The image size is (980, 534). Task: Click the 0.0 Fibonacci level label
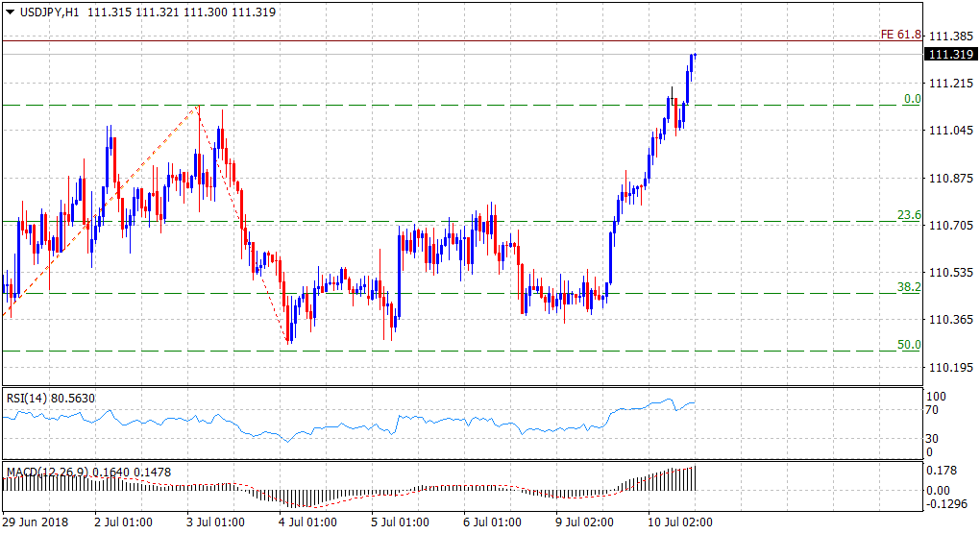click(x=912, y=99)
